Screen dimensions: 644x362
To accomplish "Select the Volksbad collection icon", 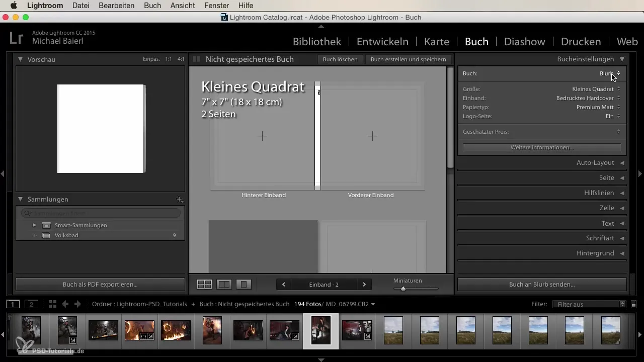I will [46, 235].
